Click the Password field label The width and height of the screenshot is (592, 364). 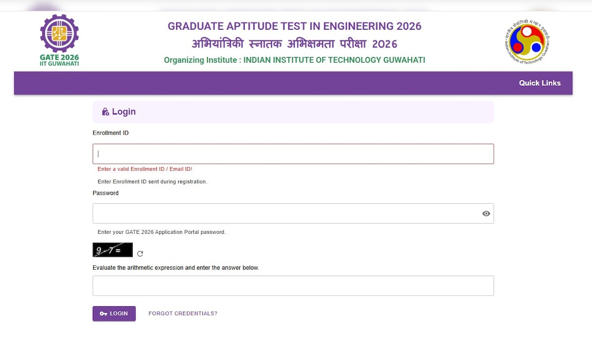[106, 193]
